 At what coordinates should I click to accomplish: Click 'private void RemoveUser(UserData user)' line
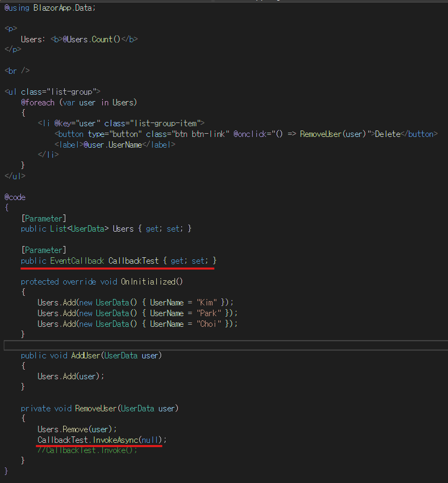coord(100,409)
